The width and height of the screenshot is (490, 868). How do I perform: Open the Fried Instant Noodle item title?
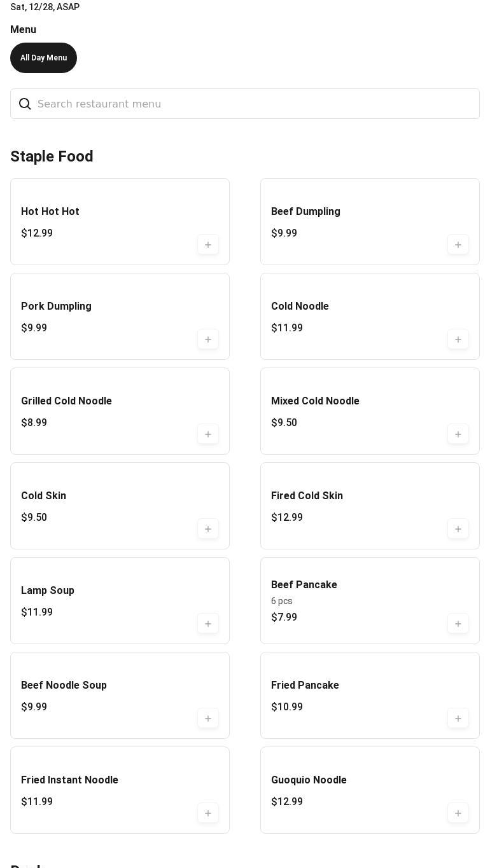69,780
